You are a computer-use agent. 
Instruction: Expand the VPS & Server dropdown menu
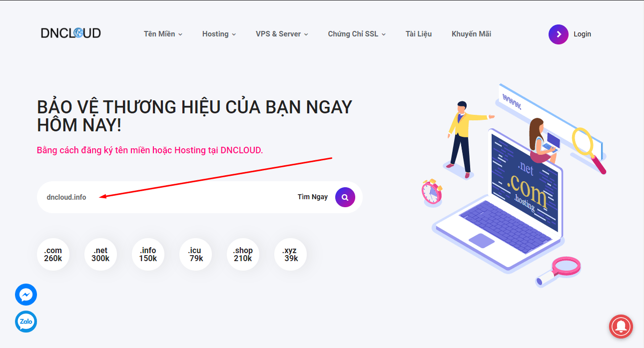click(282, 34)
